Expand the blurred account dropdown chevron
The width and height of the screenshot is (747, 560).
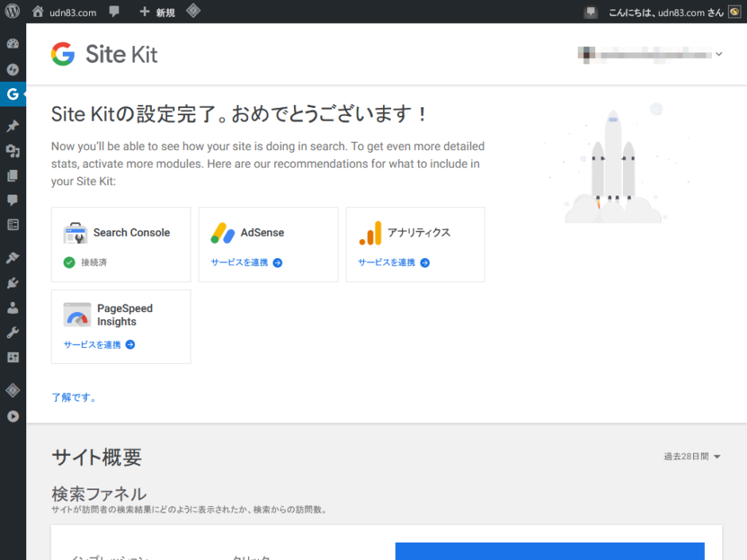(719, 54)
